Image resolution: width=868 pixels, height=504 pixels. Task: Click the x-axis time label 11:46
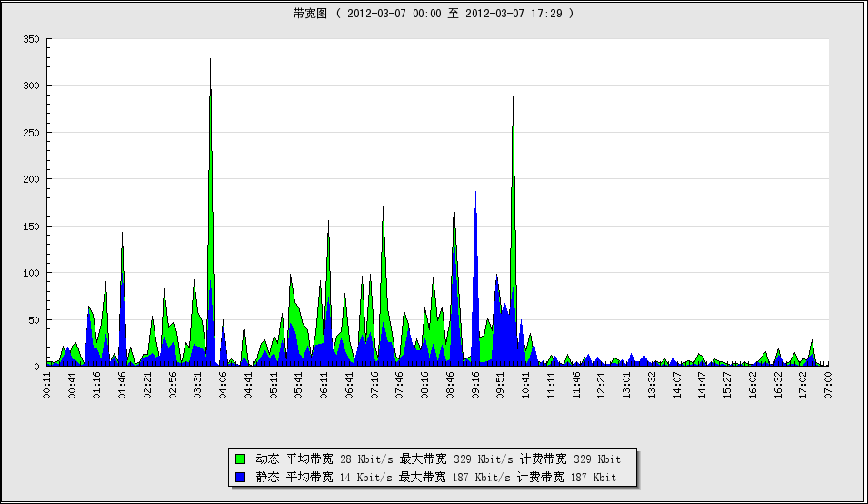tap(576, 385)
